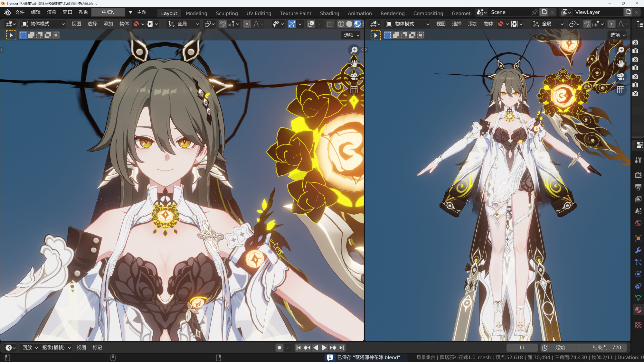Switch to the Shading workspace tab
The height and width of the screenshot is (362, 644).
click(329, 13)
